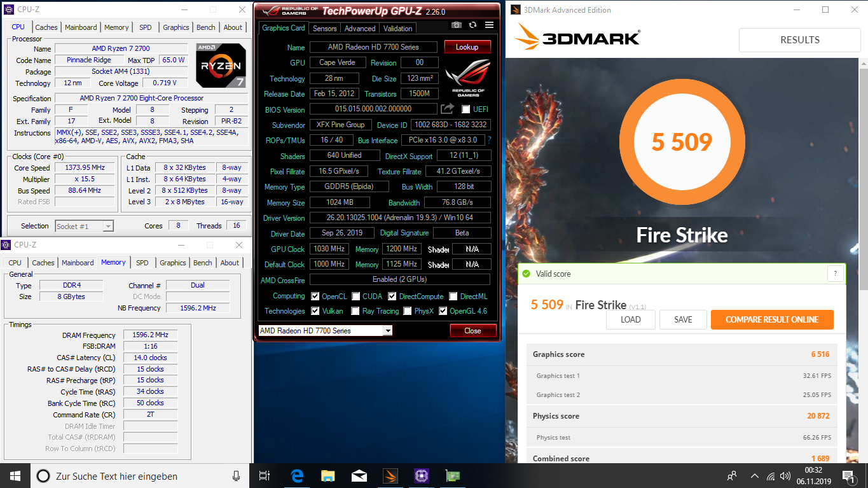Open the Windows Start menu

click(15, 475)
